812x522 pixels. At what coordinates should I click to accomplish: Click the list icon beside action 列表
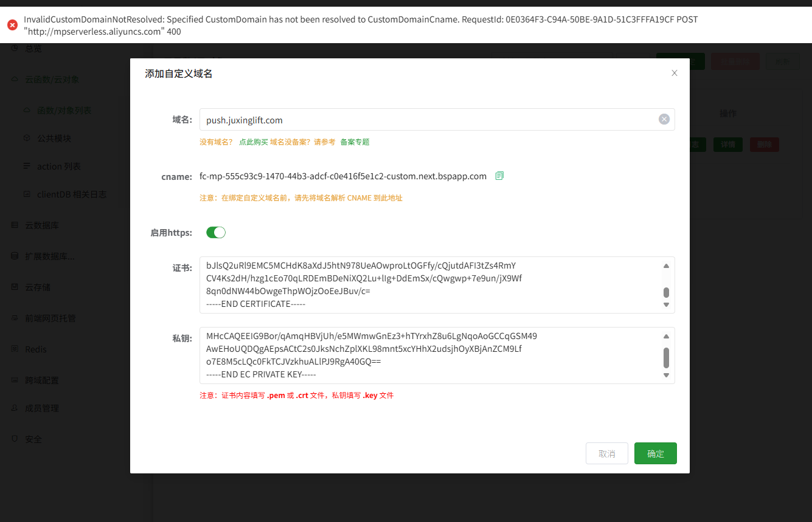(x=27, y=167)
